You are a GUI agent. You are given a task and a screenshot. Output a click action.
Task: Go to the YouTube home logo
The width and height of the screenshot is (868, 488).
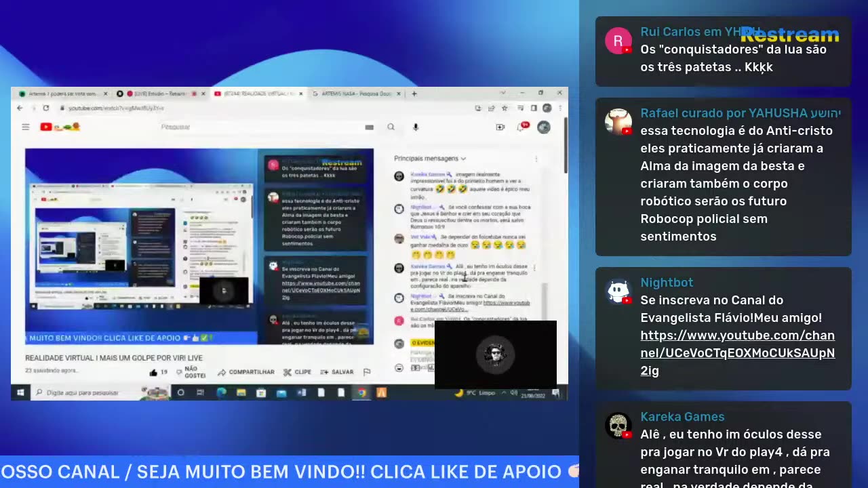60,127
